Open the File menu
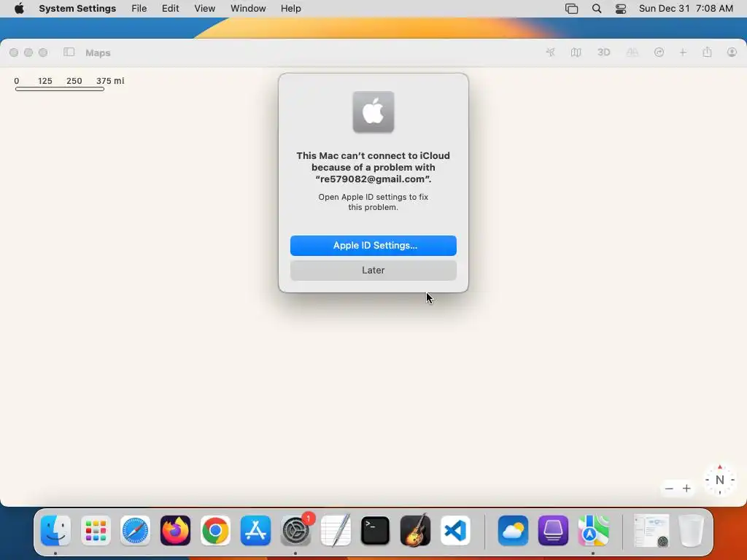Screen dimensions: 747x560 click(x=139, y=9)
